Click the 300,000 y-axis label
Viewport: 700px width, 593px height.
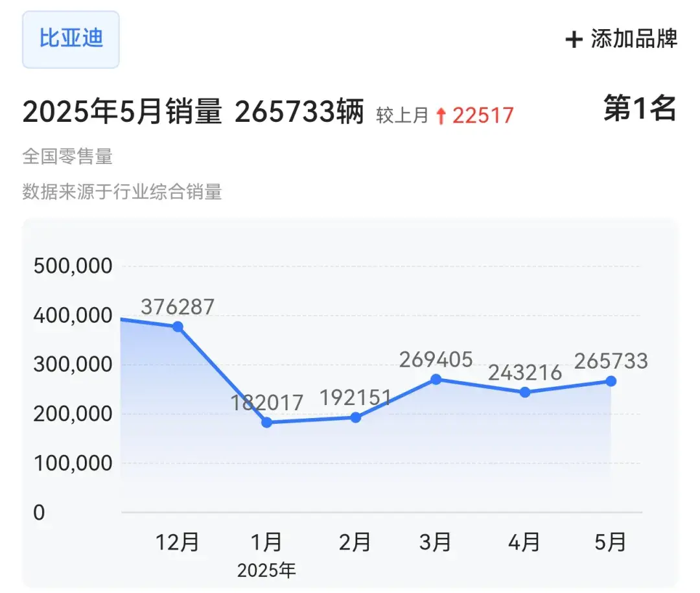click(x=73, y=365)
